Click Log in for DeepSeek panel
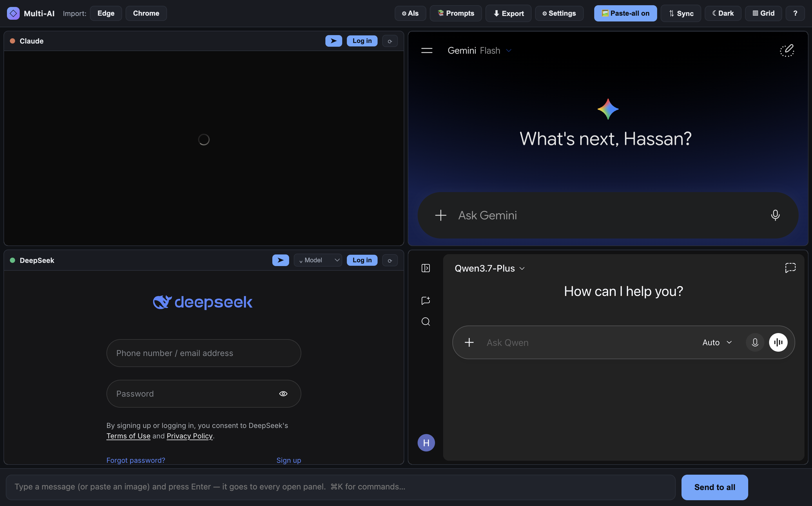Viewport: 812px width, 506px height. [x=362, y=260]
